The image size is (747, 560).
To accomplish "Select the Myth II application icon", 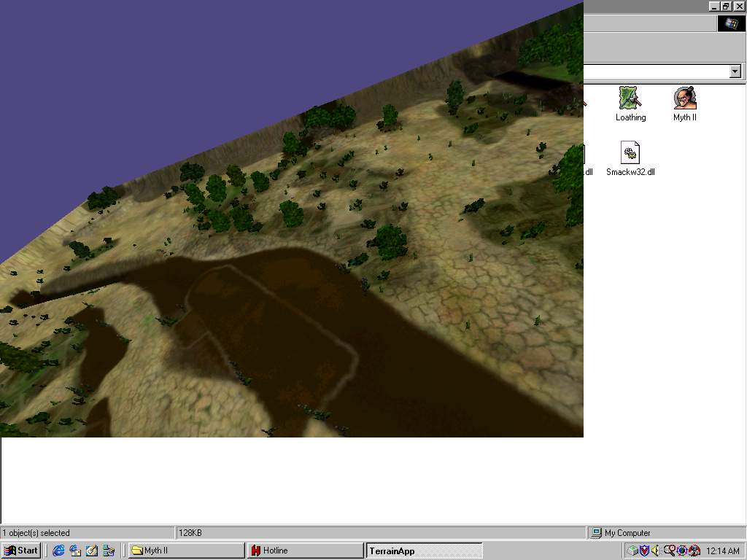I will tap(684, 104).
